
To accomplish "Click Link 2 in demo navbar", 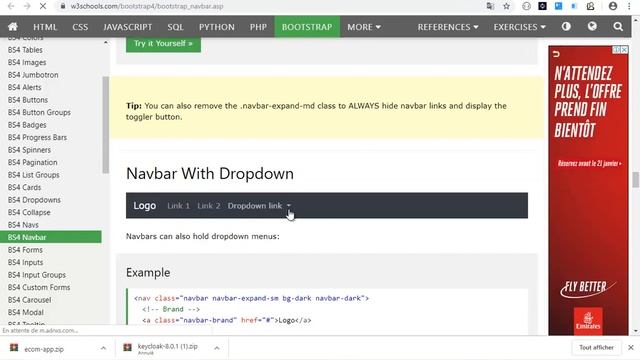I will tap(209, 206).
